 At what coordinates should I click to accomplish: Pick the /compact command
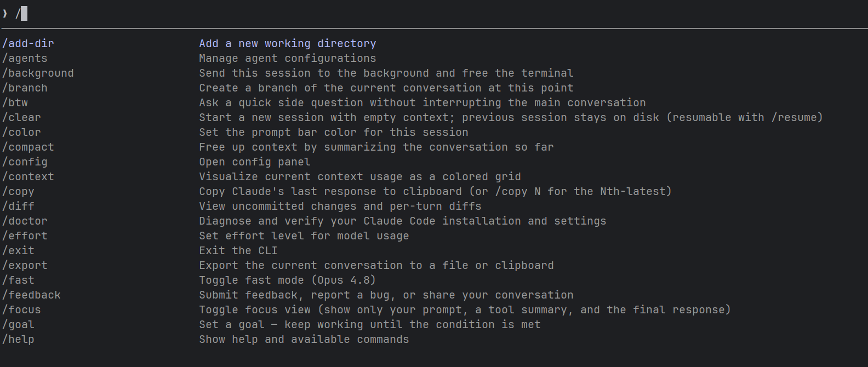(28, 147)
